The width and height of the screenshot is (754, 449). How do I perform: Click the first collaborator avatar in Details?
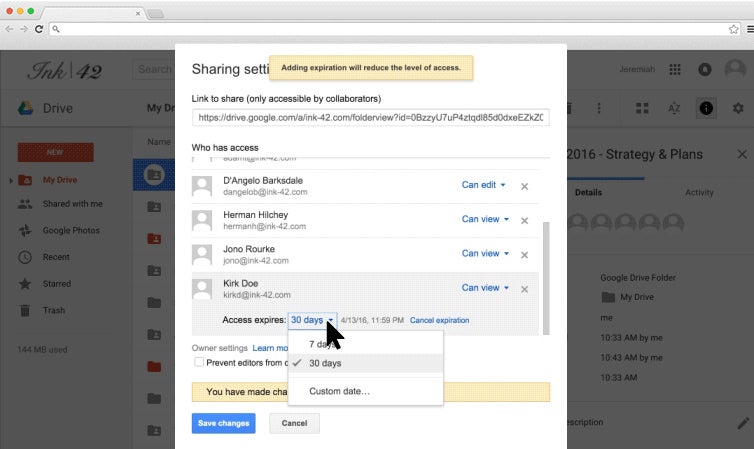578,222
